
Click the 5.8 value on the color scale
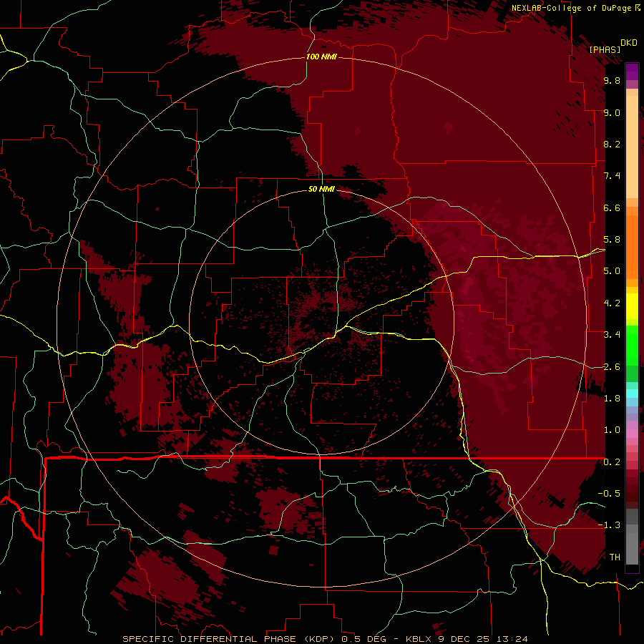point(612,240)
